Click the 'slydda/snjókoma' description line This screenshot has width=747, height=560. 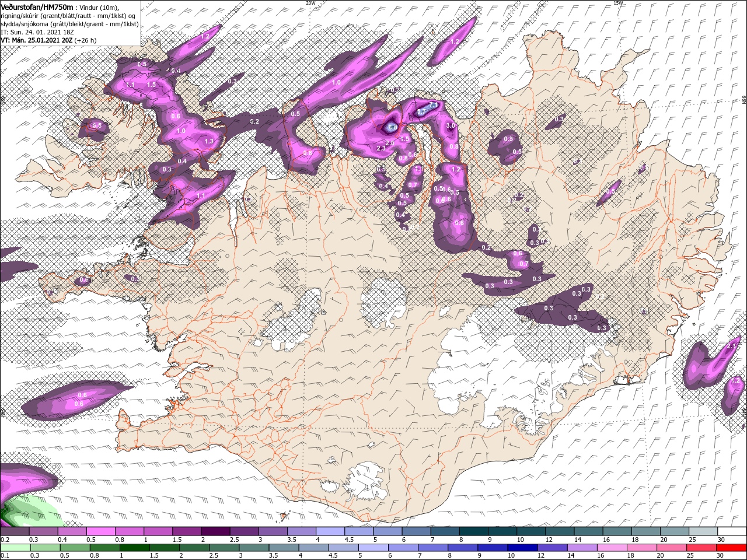69,24
